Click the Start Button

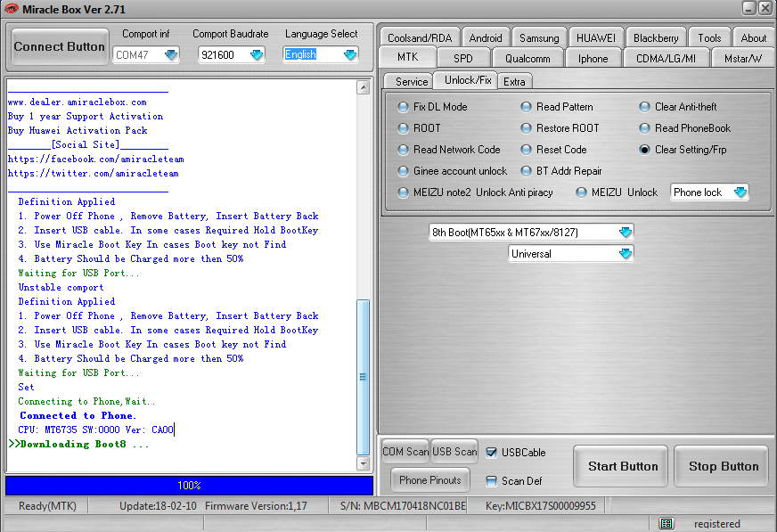click(x=623, y=466)
